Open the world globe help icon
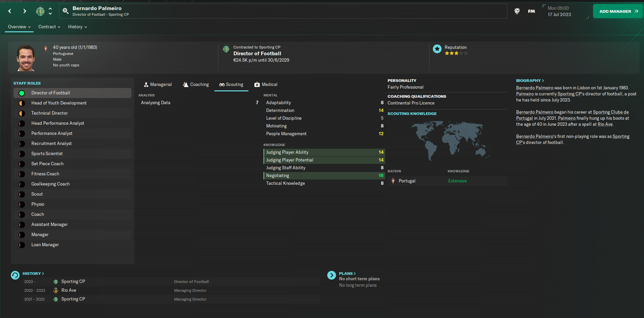Screen dimensions: 644x318 pyautogui.click(x=517, y=11)
